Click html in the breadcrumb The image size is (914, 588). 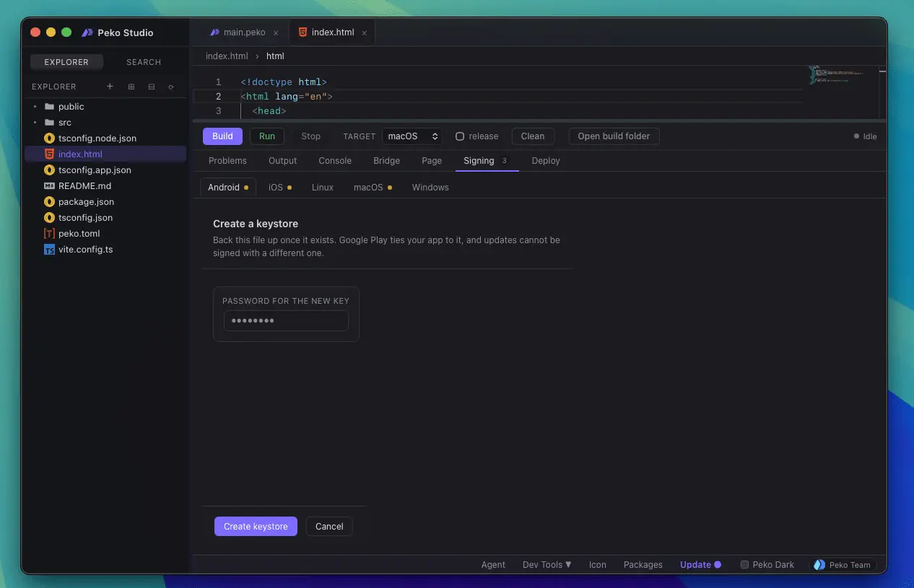(275, 56)
